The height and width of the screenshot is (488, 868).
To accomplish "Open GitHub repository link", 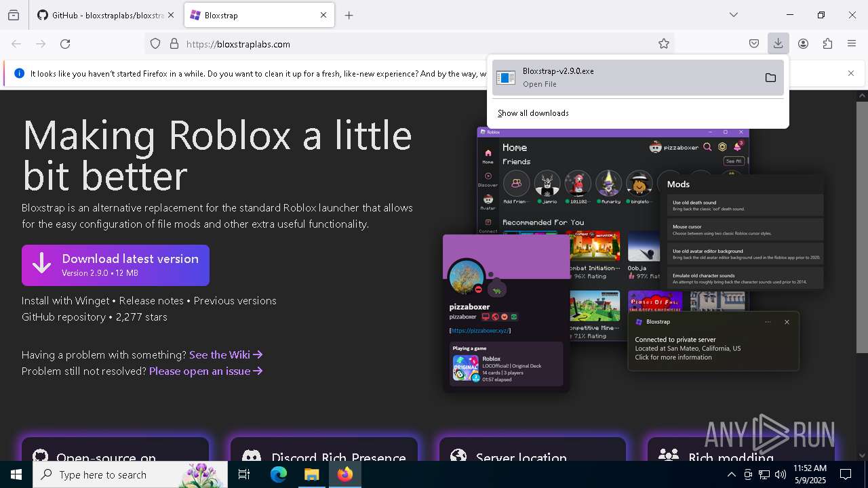I will click(x=64, y=317).
